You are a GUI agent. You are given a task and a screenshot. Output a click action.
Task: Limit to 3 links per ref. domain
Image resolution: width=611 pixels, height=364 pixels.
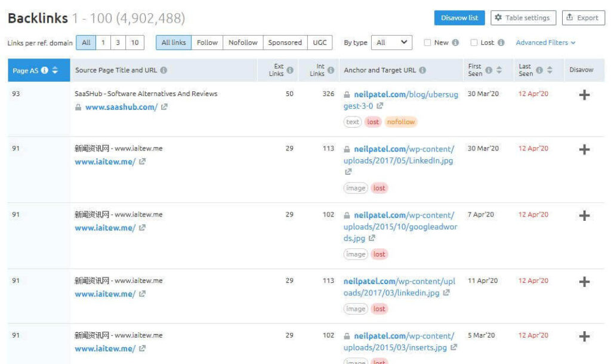coord(118,42)
